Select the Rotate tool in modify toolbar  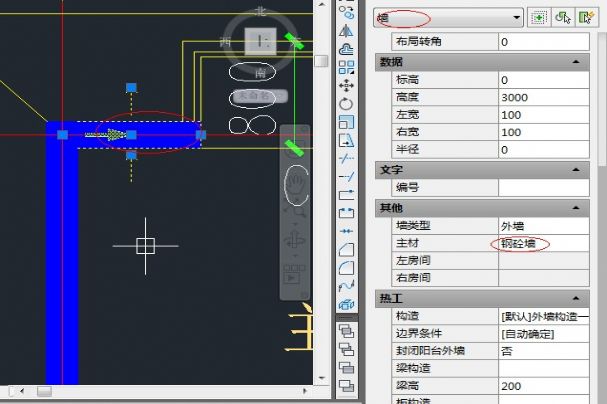347,104
